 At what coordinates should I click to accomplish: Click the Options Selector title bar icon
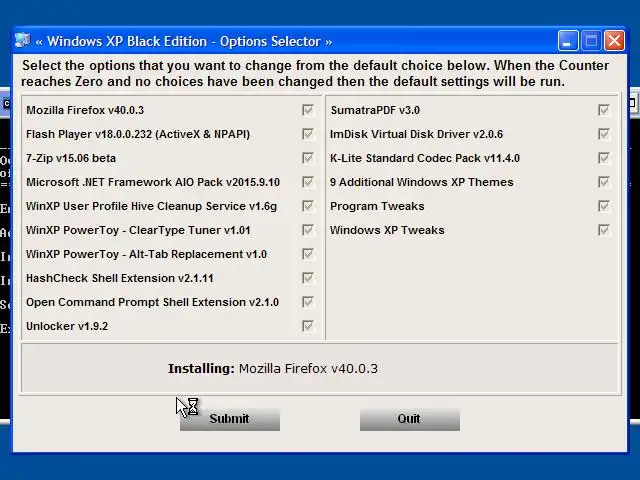22,41
